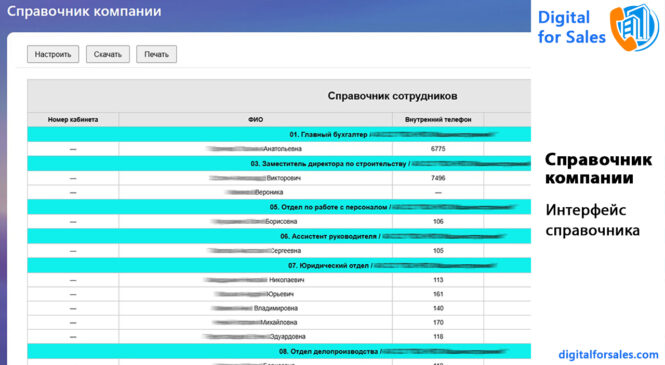Click the phone number 105 cell
This screenshot has height=365, width=665.
[x=438, y=251]
